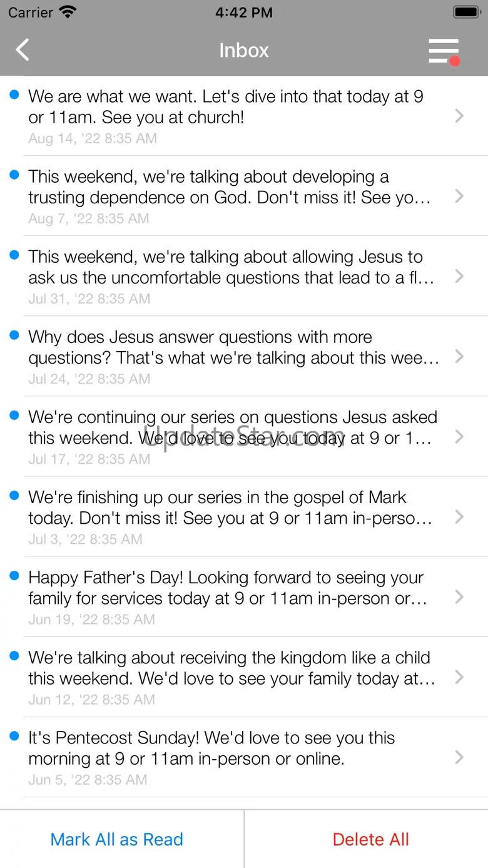Tap unread dot on Aug 14 message

coord(14,95)
